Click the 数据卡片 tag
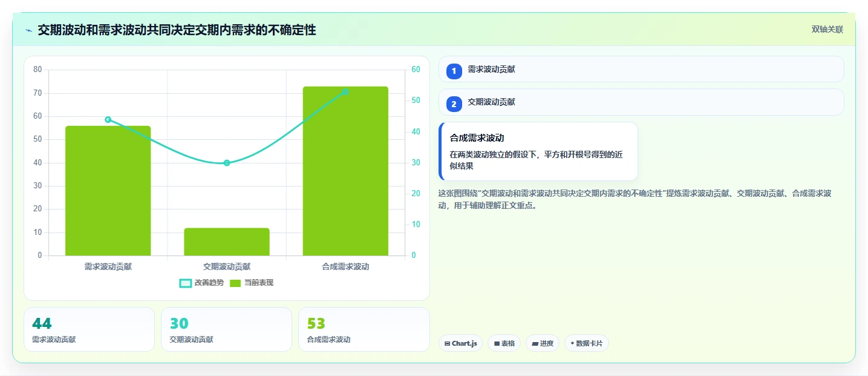The height and width of the screenshot is (376, 868). 586,343
